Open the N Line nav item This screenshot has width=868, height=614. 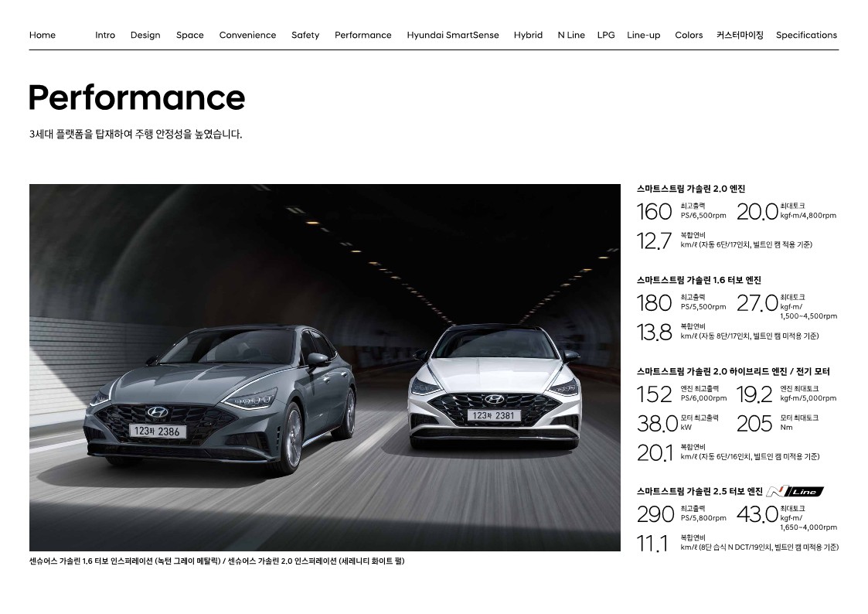571,35
